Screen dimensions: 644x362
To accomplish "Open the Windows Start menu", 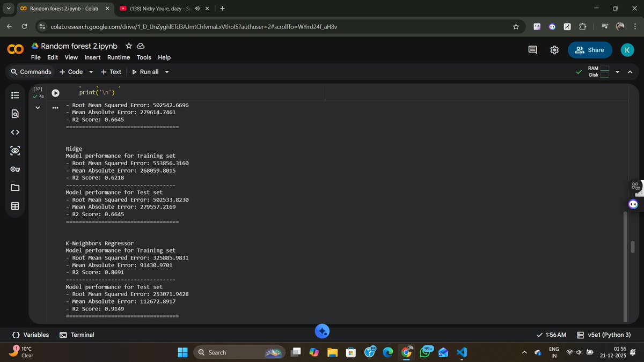I will [x=182, y=352].
